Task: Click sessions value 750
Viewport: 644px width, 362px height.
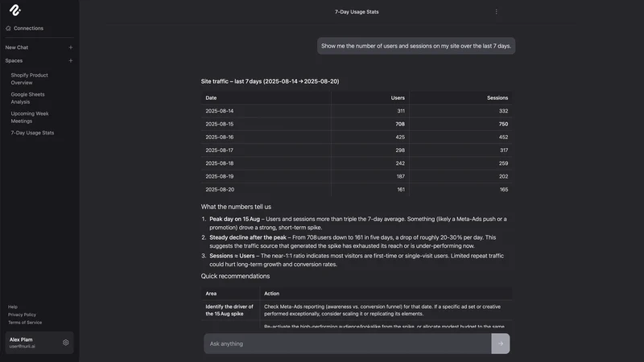Action: coord(504,124)
